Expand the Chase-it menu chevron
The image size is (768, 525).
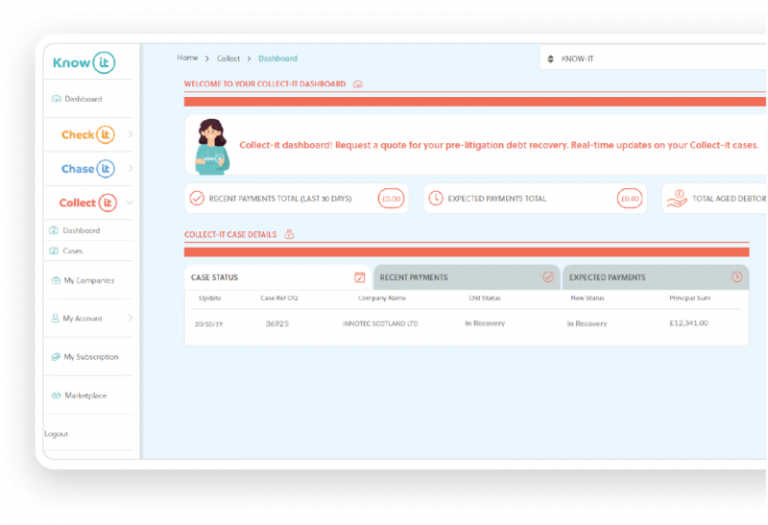(130, 168)
